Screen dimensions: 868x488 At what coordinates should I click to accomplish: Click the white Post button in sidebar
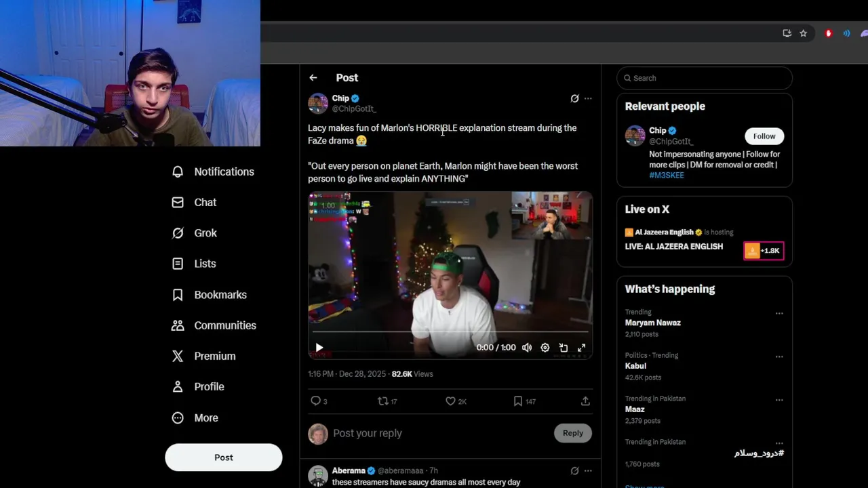pos(224,457)
